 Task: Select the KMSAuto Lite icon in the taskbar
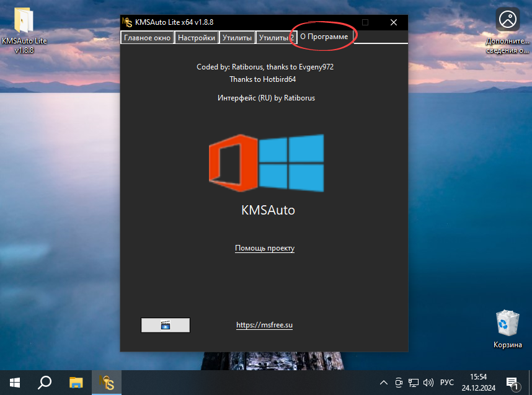[x=106, y=382]
